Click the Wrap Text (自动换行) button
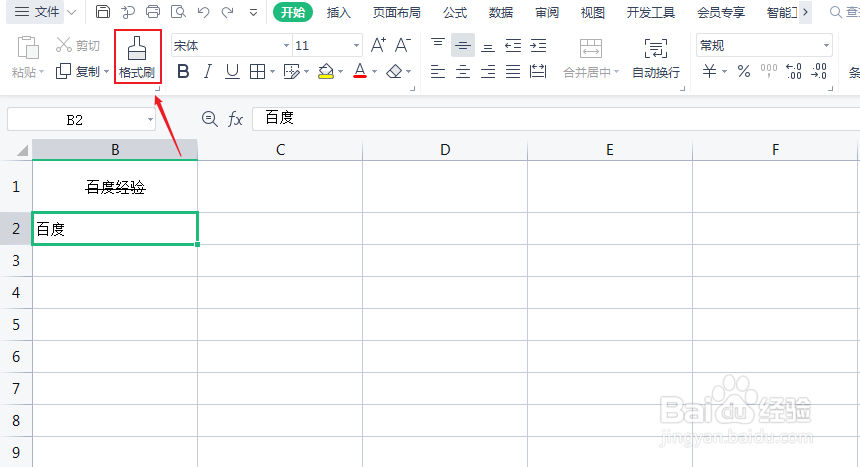Viewport: 860px width, 467px height. (x=656, y=58)
